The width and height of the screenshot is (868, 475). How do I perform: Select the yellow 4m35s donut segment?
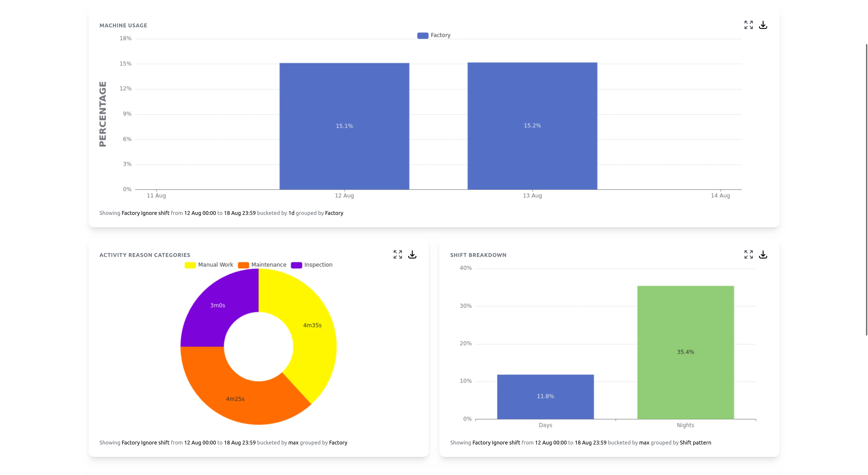coord(312,325)
